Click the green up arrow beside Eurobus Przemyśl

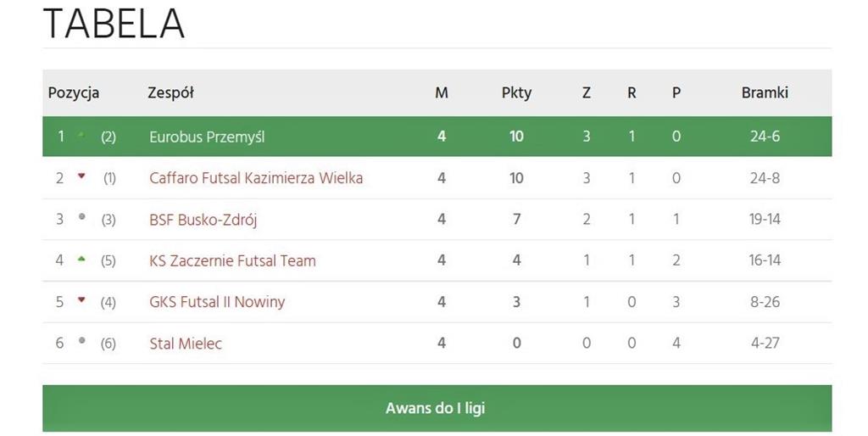(x=81, y=135)
